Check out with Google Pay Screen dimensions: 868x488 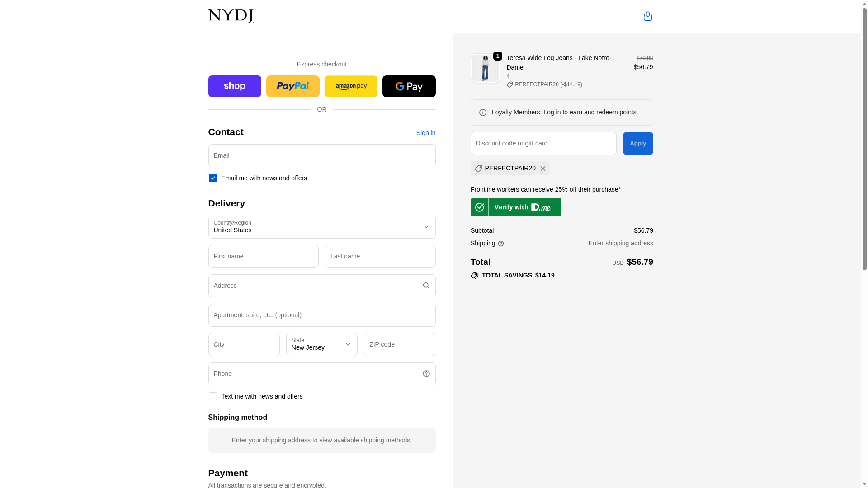coord(409,86)
